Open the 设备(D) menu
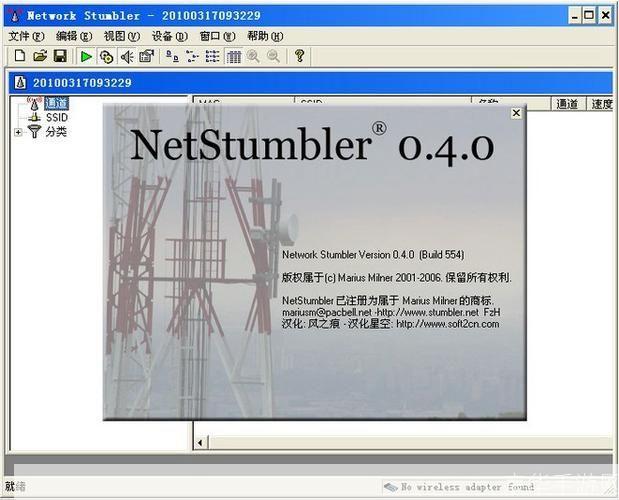This screenshot has width=619, height=500. (170, 36)
